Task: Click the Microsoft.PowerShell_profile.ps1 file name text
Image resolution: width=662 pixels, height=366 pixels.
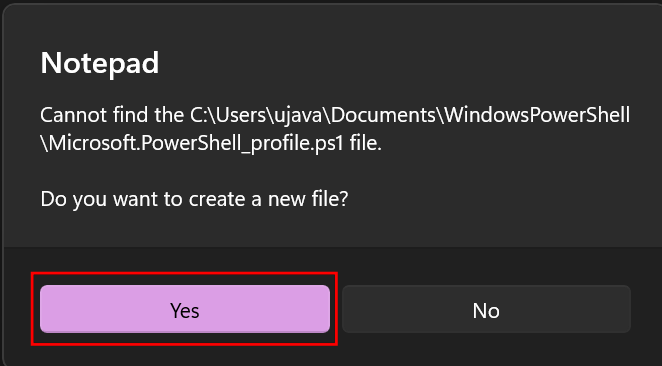Action: 197,144
